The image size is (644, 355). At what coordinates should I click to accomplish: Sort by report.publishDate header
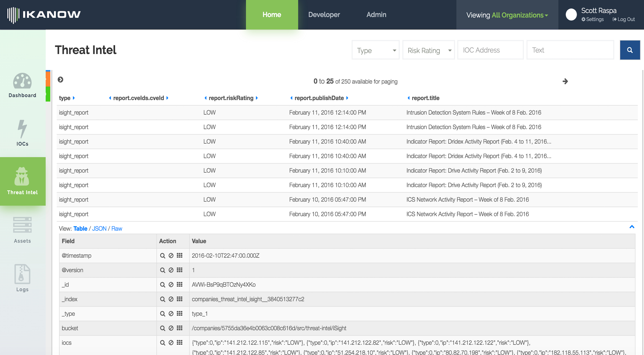click(x=319, y=98)
